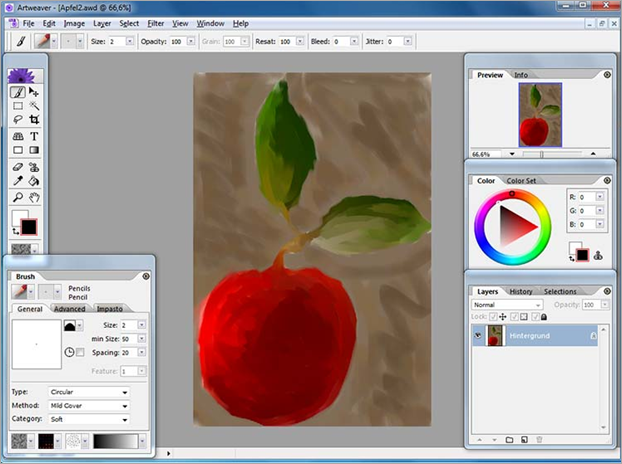Select the Hand pan tool
The image size is (622, 464).
(x=34, y=198)
